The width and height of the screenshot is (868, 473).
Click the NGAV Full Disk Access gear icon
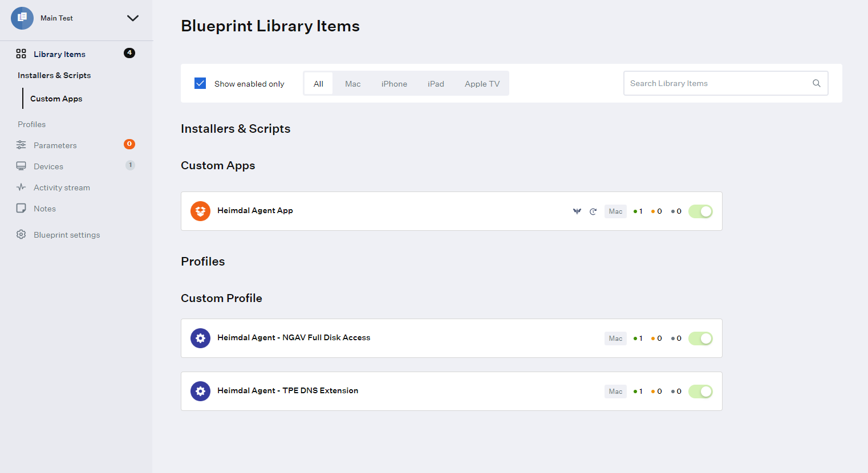pyautogui.click(x=200, y=338)
